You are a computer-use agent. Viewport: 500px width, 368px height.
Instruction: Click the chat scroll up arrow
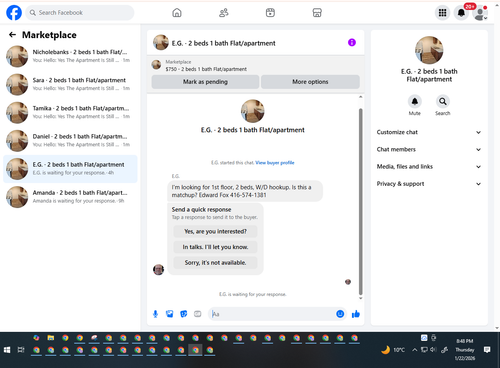click(360, 97)
